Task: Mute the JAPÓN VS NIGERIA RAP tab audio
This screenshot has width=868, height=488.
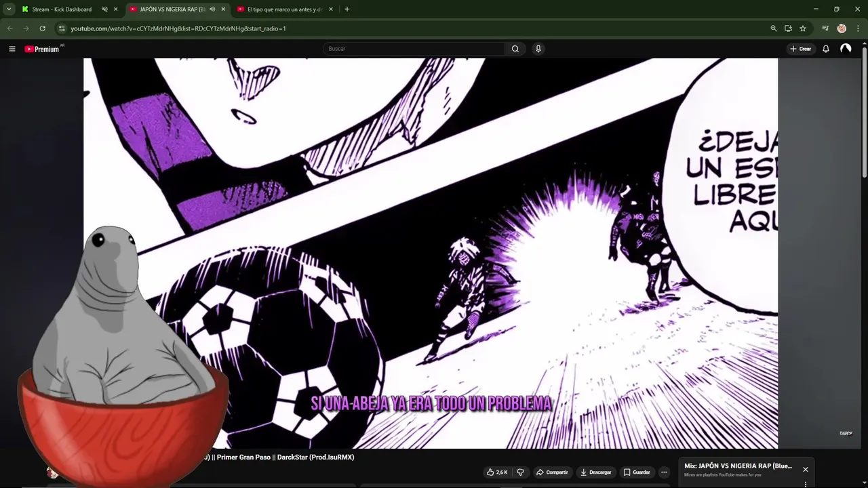Action: [212, 9]
